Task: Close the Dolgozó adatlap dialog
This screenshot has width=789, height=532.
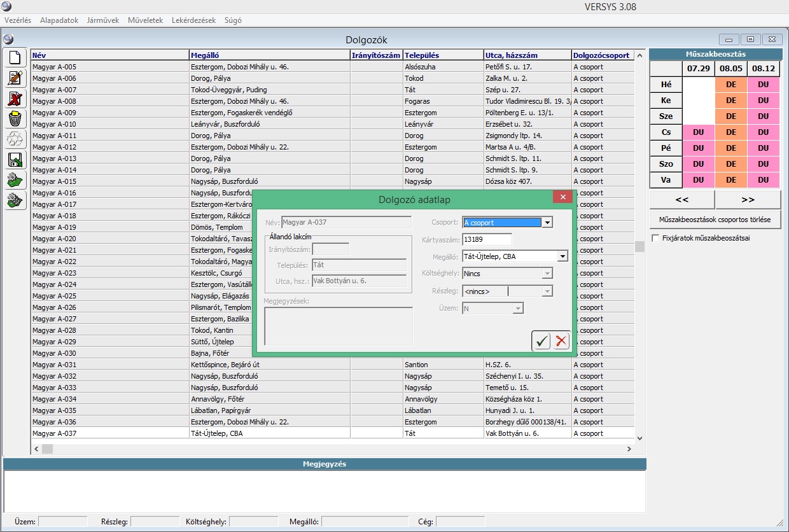Action: pyautogui.click(x=563, y=197)
